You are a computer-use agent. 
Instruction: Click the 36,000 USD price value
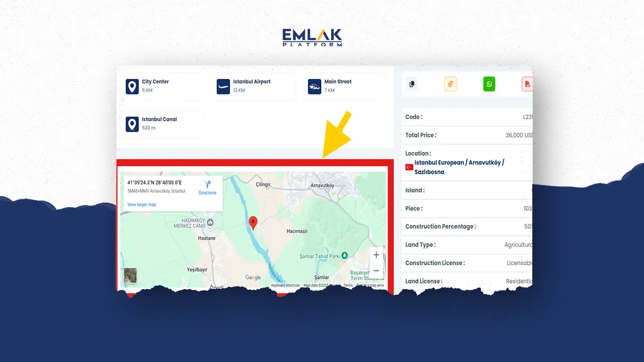pyautogui.click(x=519, y=135)
